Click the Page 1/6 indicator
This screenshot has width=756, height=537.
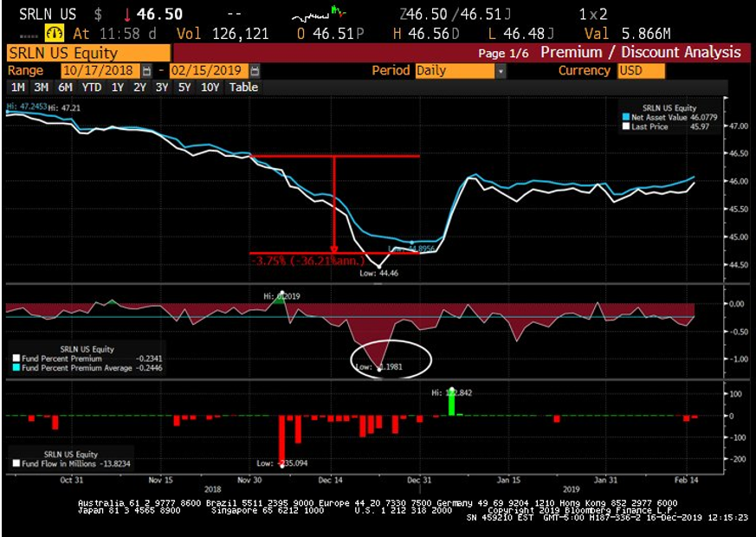pos(503,54)
